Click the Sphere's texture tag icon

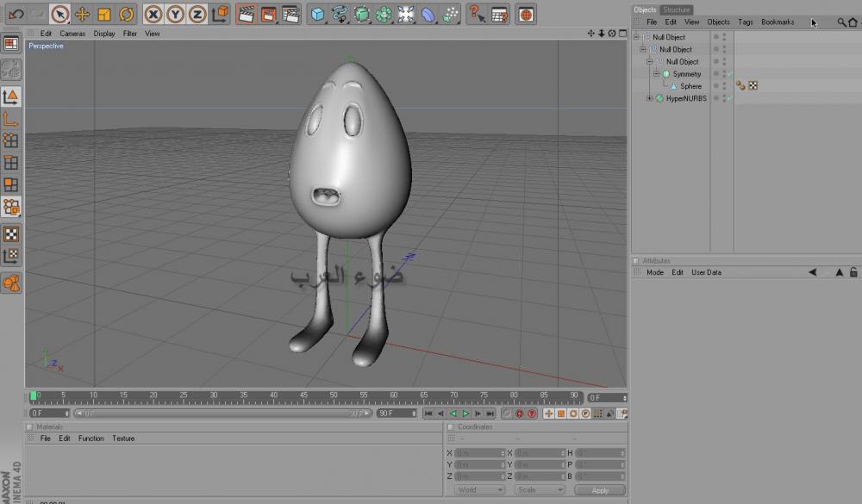pyautogui.click(x=753, y=86)
